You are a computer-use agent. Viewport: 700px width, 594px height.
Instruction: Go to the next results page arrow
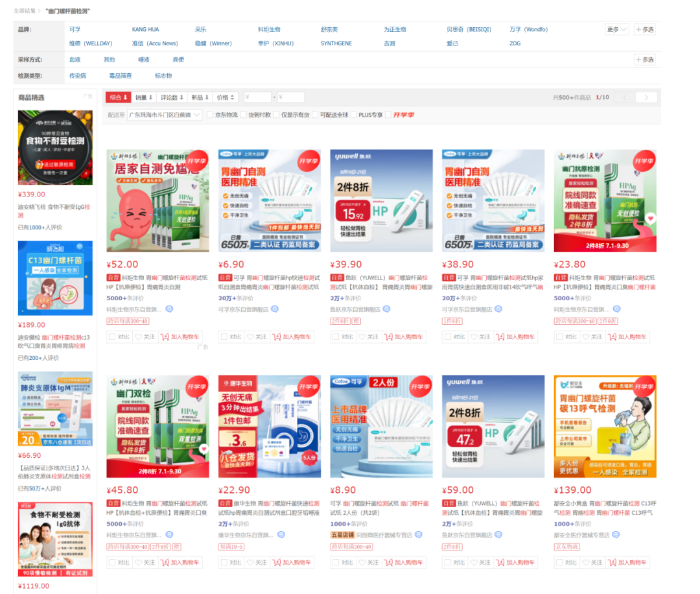pos(646,97)
